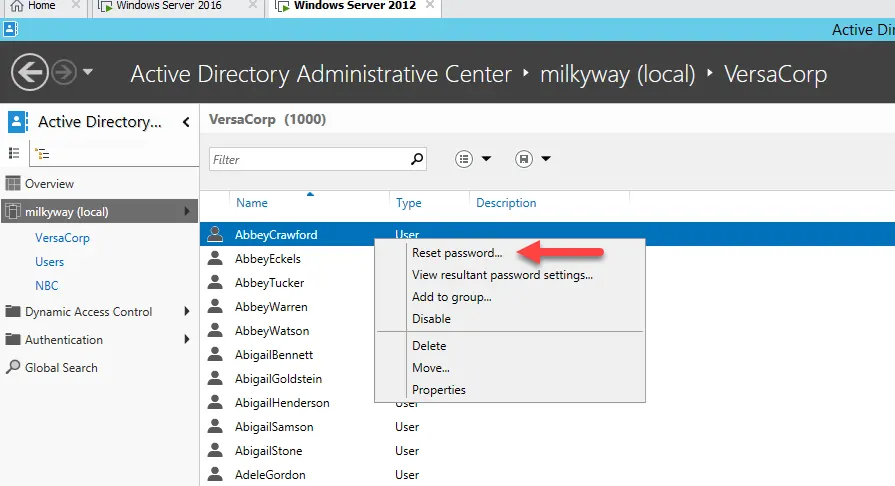895x486 pixels.
Task: Click milkyway (local) in the breadcrumb
Action: pyautogui.click(x=618, y=74)
